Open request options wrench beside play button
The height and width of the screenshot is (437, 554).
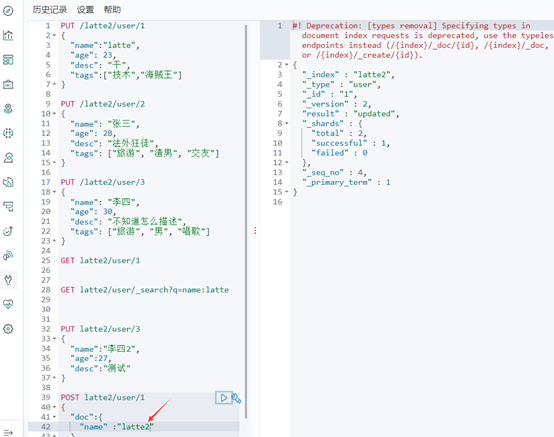(236, 398)
